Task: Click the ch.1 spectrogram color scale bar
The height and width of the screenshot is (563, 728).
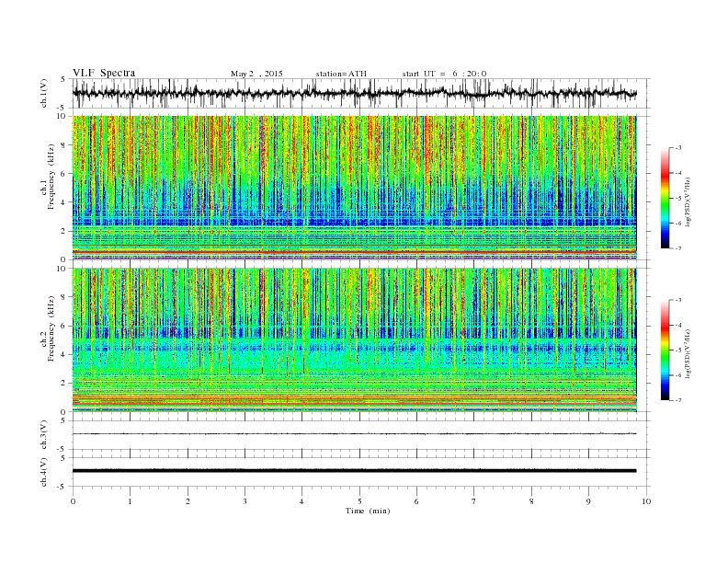Action: pos(665,198)
